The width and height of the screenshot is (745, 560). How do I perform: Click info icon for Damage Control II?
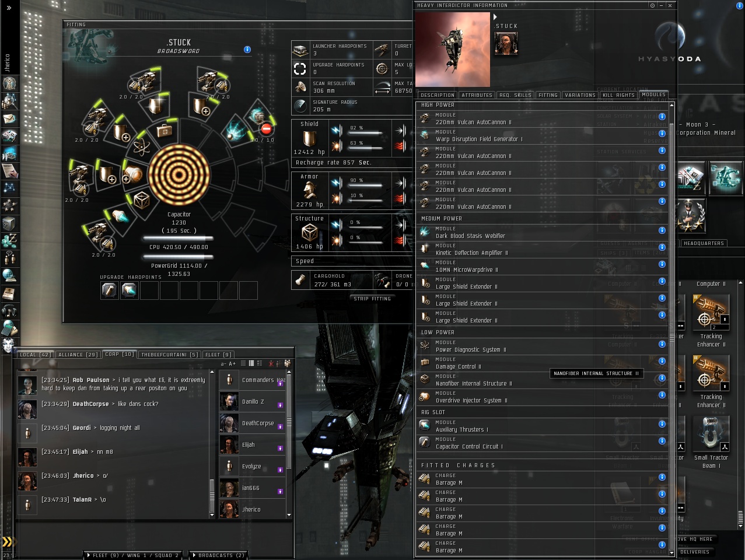click(x=662, y=361)
